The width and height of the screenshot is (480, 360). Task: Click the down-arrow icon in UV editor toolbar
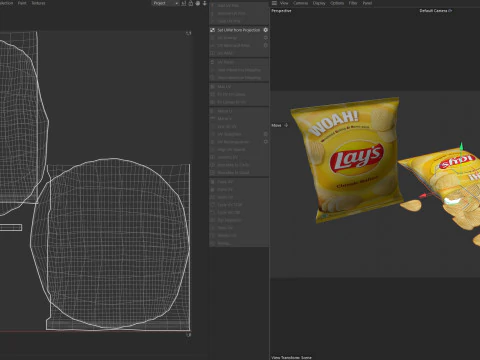(205, 3)
